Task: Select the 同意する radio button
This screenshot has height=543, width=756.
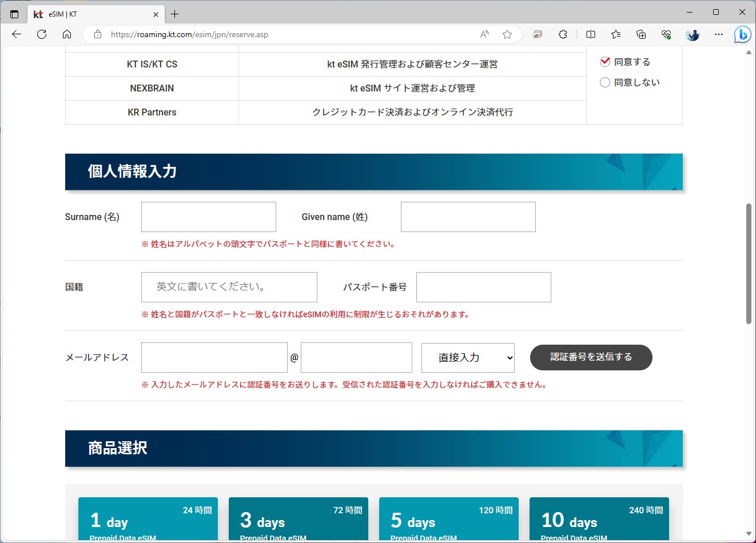Action: point(604,61)
